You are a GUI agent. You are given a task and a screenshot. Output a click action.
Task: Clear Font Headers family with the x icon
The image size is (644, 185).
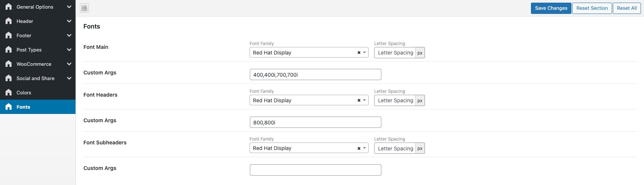pos(359,100)
